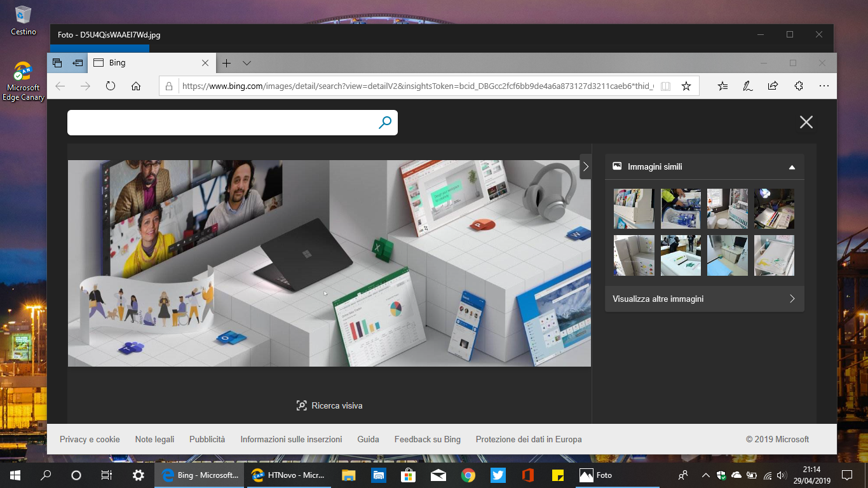Expand the tab preview chevron

pos(247,63)
